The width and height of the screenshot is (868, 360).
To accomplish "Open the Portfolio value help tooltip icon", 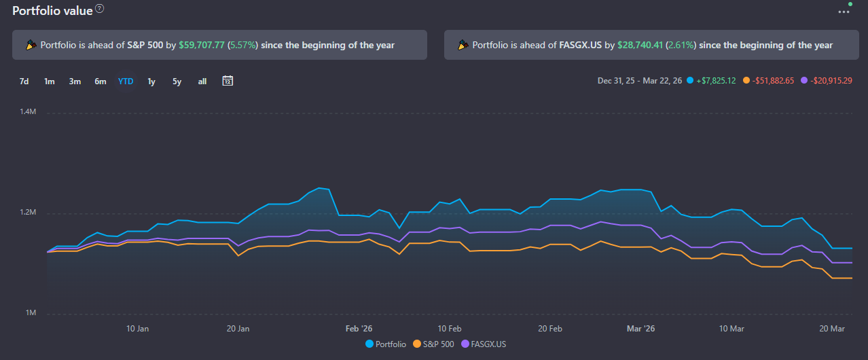I will tap(100, 9).
